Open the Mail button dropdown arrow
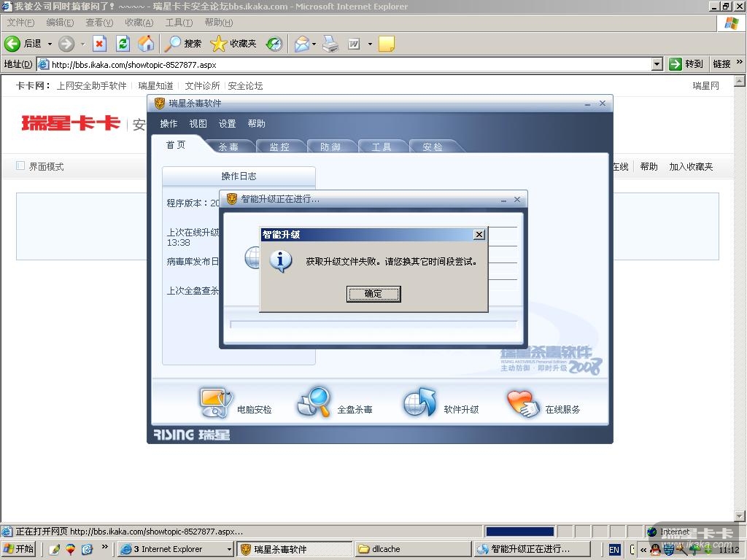Screen dimensions: 747x560 pos(314,44)
